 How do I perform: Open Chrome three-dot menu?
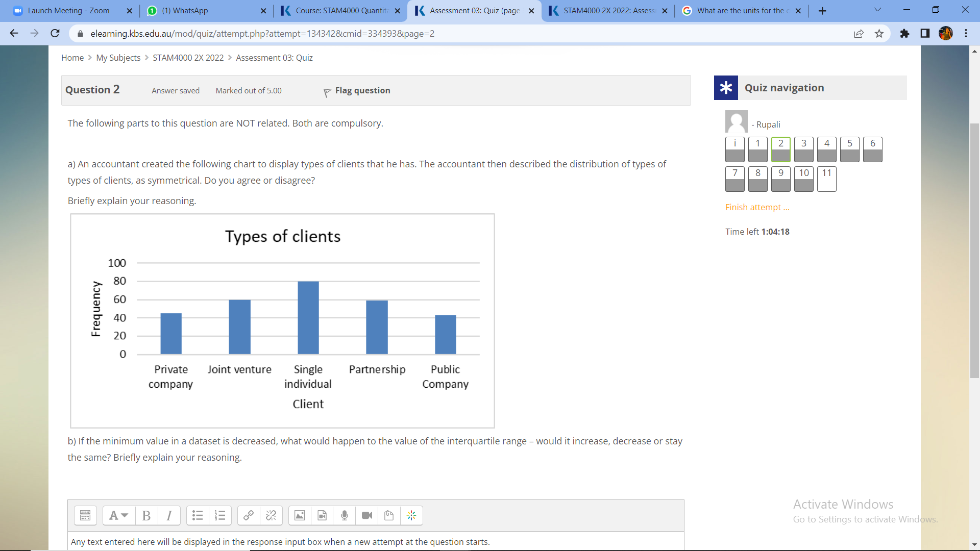[966, 34]
